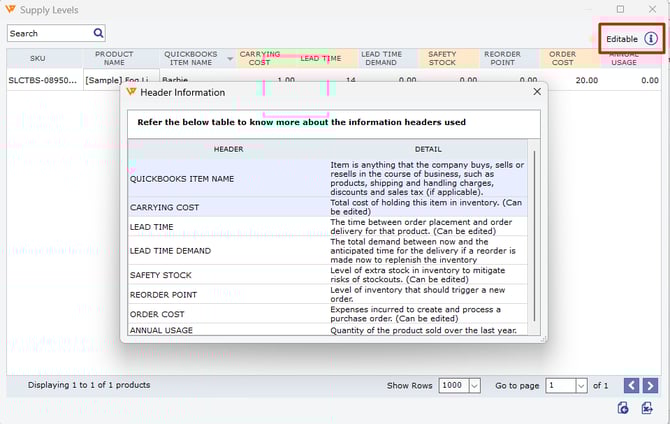The image size is (670, 424).
Task: Click the document refresh icon at bottom
Action: click(x=623, y=408)
